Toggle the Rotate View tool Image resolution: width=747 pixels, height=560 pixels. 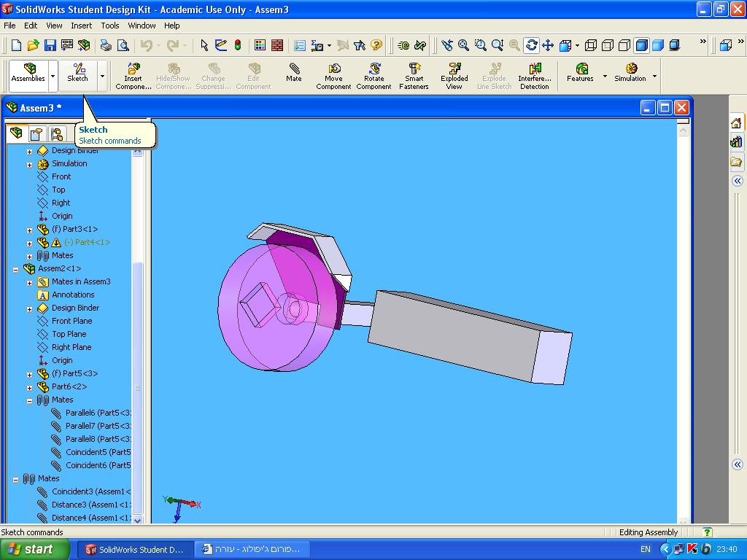pos(531,45)
